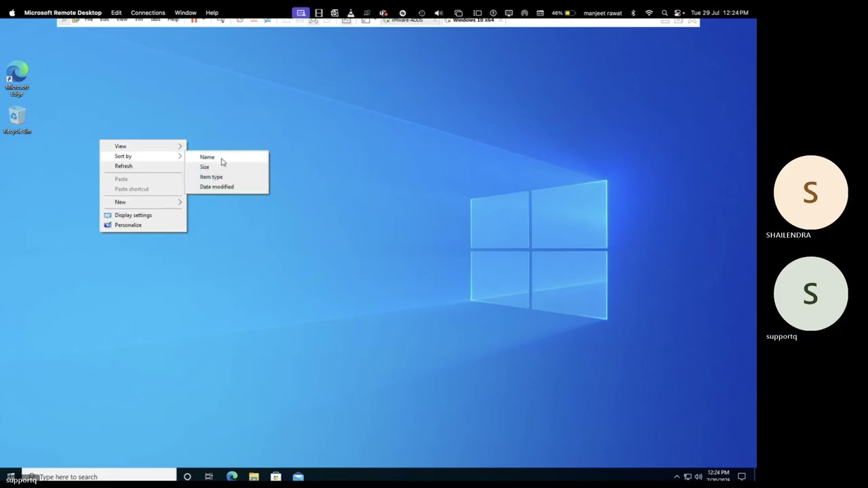Click the VLC cone icon in Mac menu bar
The height and width of the screenshot is (488, 868).
351,12
